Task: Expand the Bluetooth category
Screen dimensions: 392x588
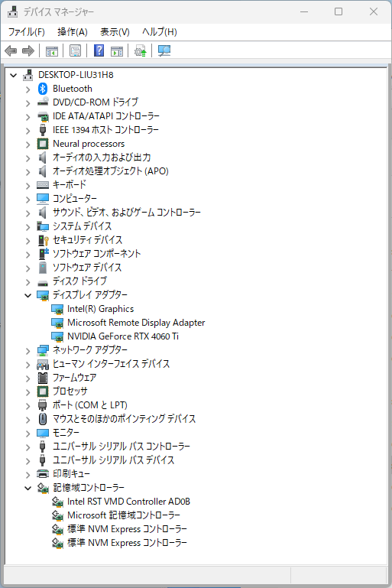Action: point(28,89)
